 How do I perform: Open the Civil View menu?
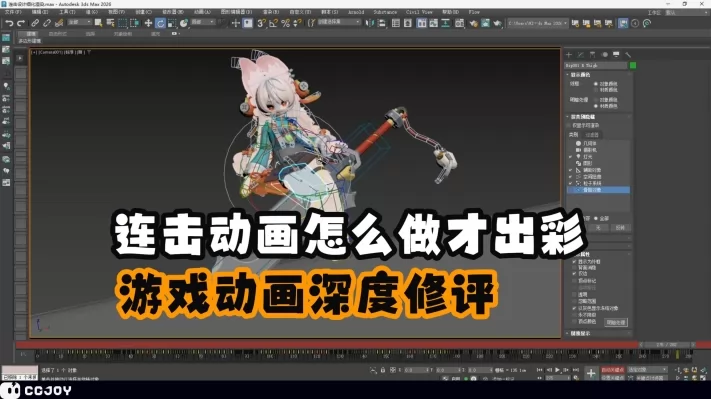pos(419,12)
